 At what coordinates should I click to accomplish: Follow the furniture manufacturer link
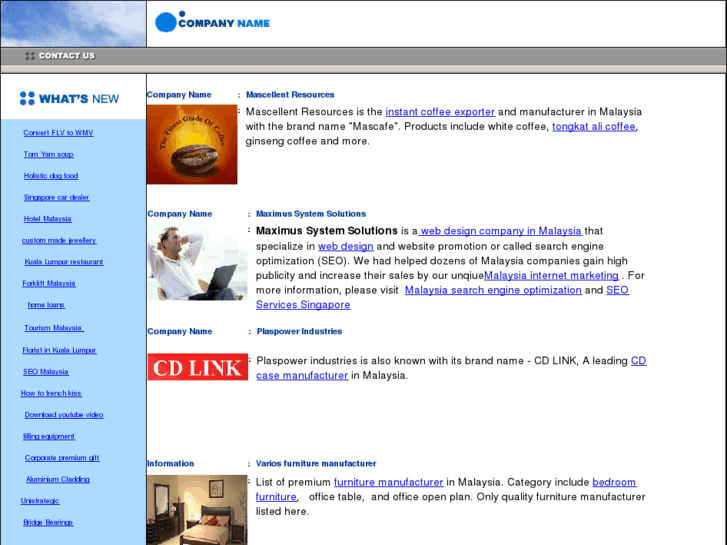pyautogui.click(x=389, y=482)
